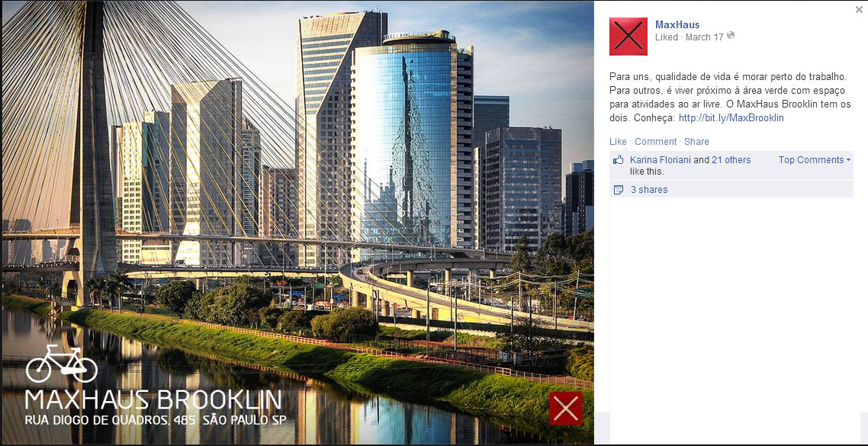Click the white bicycle icon on the photo
The image size is (868, 446).
click(x=62, y=364)
